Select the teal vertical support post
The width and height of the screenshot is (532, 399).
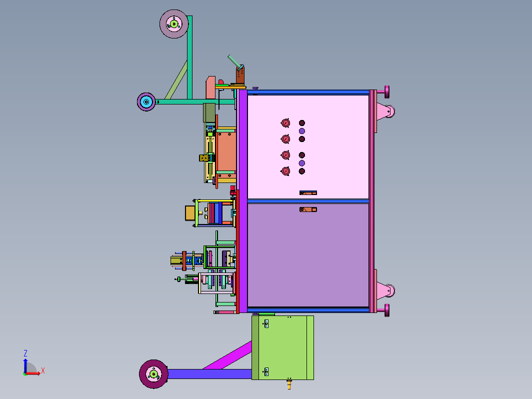[x=189, y=57]
